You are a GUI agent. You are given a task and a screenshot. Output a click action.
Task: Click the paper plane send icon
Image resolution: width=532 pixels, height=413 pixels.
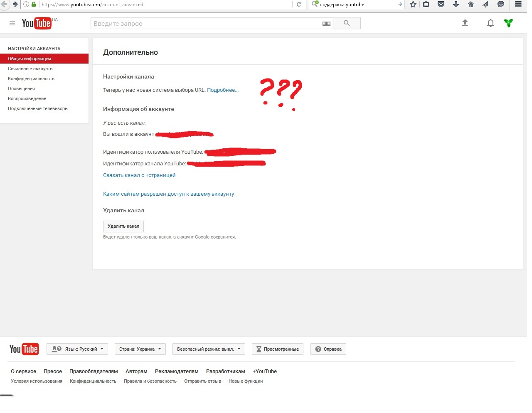tap(485, 4)
